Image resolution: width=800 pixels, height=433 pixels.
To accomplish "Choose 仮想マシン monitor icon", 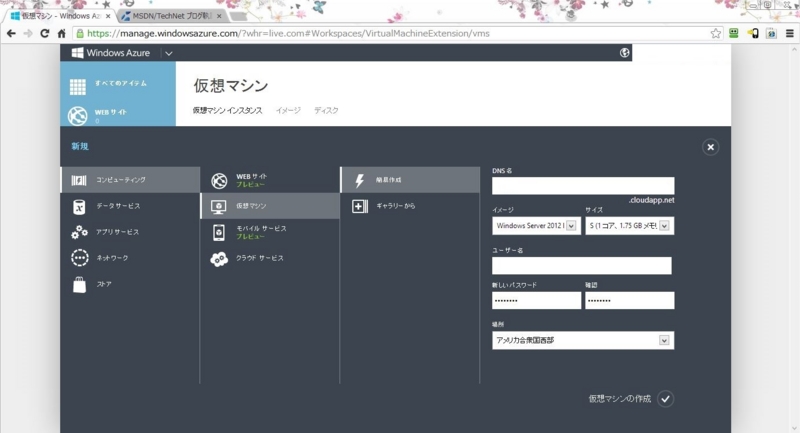I will click(x=219, y=206).
